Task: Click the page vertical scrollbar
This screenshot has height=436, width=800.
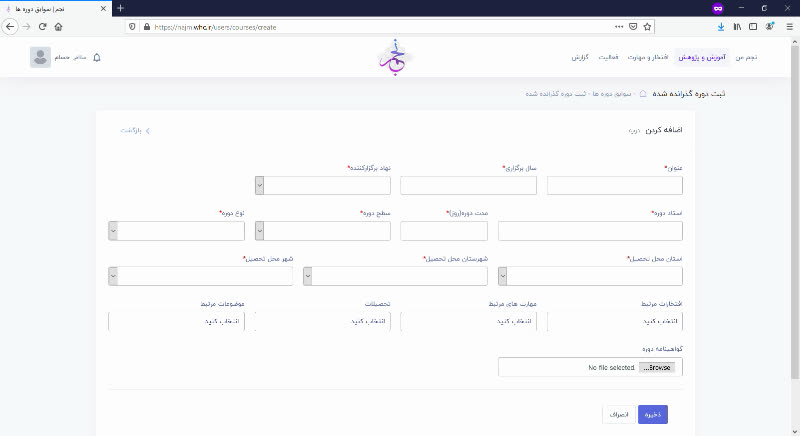Action: 795,212
